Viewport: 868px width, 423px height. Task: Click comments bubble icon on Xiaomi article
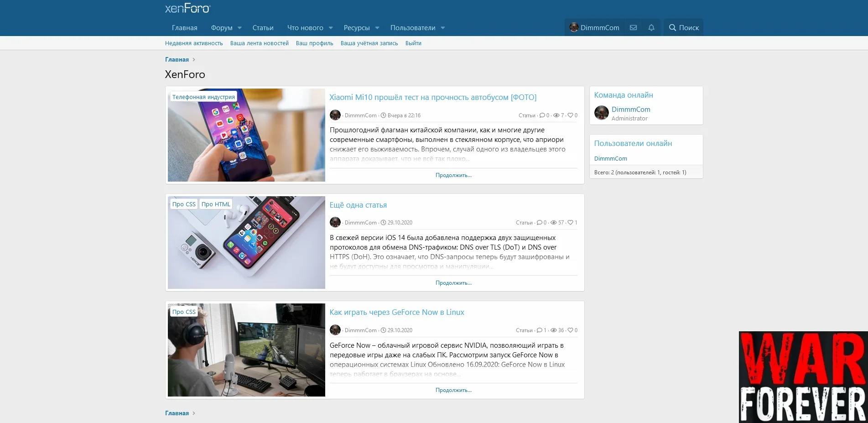click(542, 115)
